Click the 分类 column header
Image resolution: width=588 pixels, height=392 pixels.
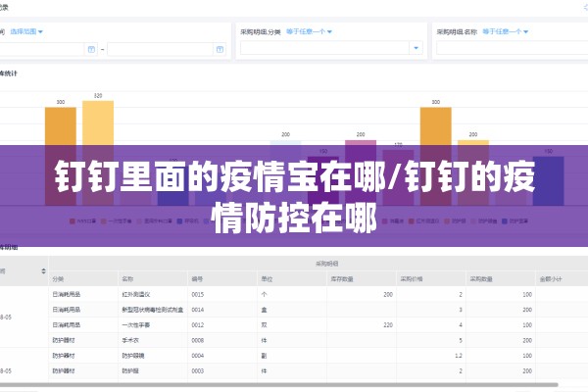(x=58, y=279)
